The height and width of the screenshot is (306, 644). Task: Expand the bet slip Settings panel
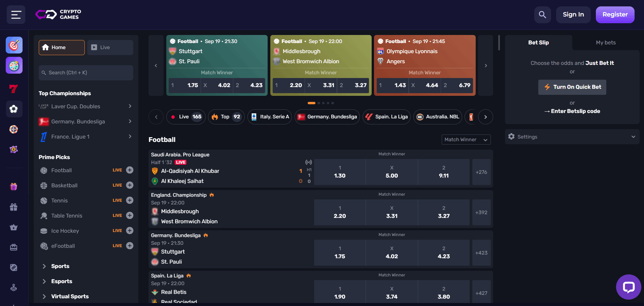pos(572,137)
